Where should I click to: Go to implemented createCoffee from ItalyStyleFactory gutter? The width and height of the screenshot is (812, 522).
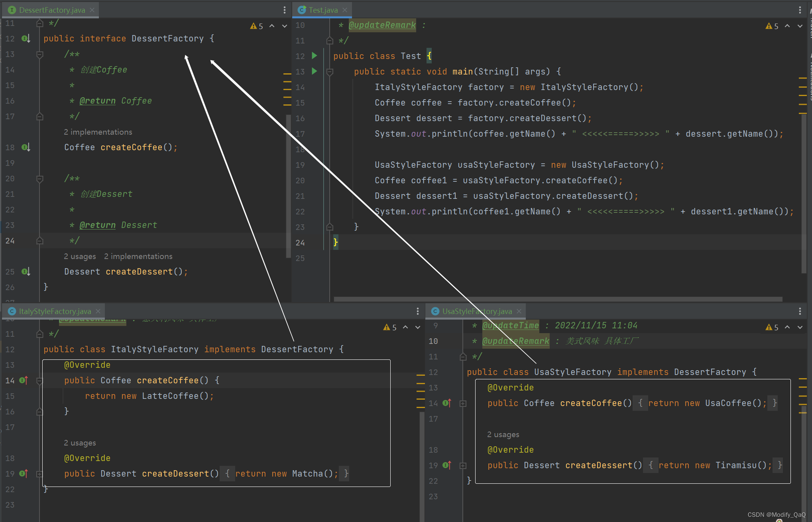[24, 381]
